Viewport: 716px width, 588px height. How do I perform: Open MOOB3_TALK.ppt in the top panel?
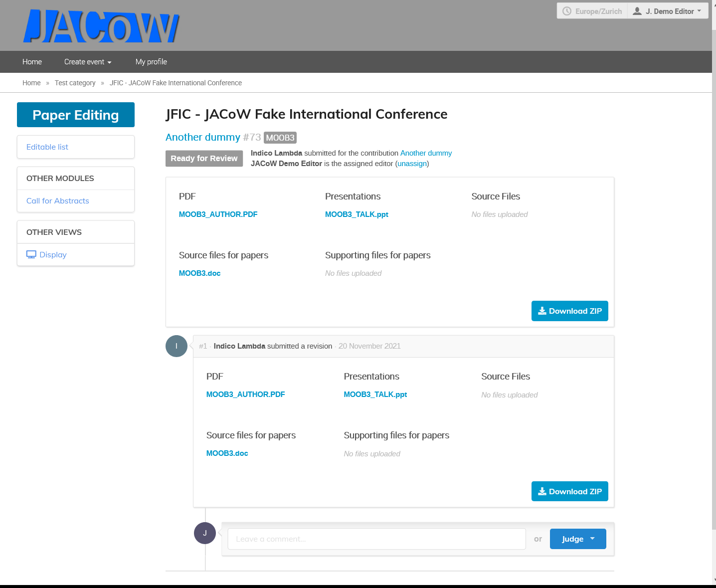(357, 214)
